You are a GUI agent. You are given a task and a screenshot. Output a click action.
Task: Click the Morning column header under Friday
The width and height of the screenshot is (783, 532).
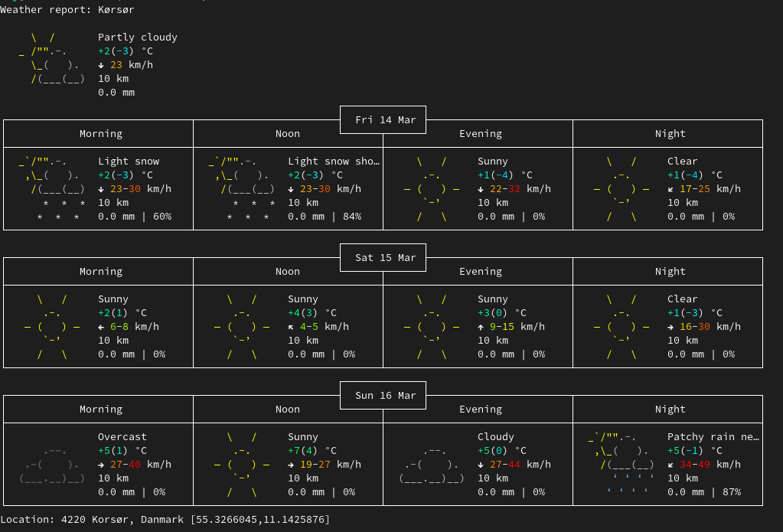pyautogui.click(x=100, y=134)
